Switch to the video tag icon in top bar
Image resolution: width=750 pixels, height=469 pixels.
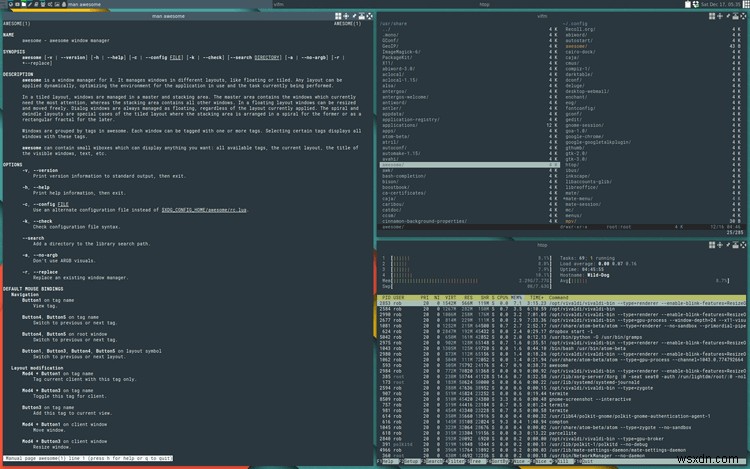(x=17, y=4)
